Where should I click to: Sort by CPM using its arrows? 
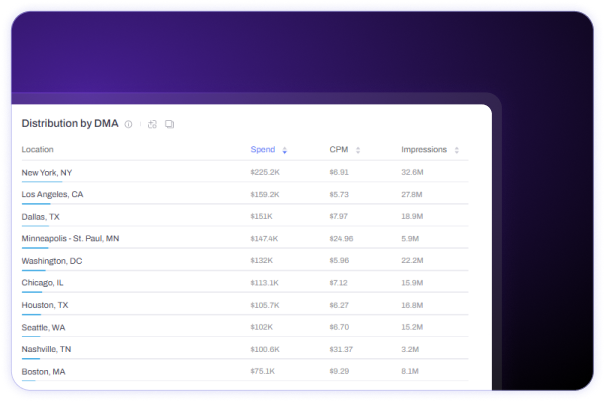(358, 150)
